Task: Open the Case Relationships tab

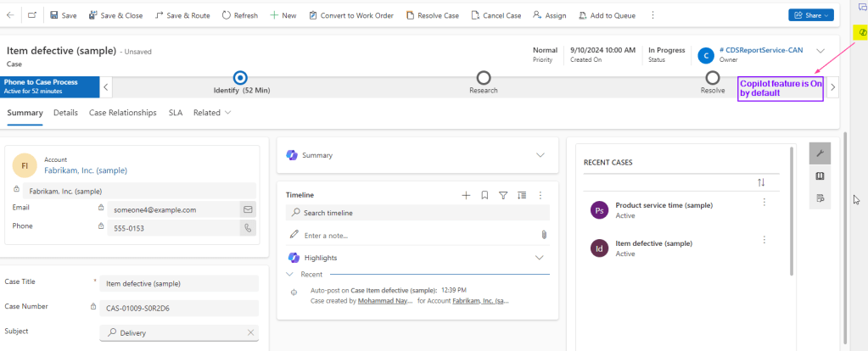Action: (x=122, y=113)
